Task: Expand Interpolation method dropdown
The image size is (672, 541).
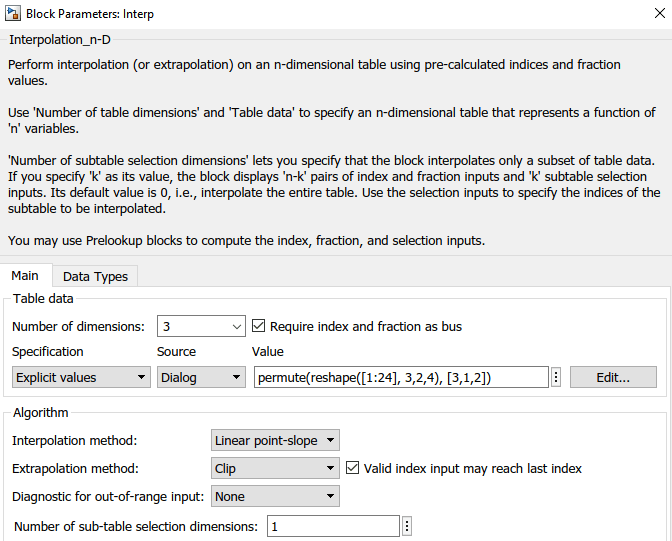Action: coord(276,440)
